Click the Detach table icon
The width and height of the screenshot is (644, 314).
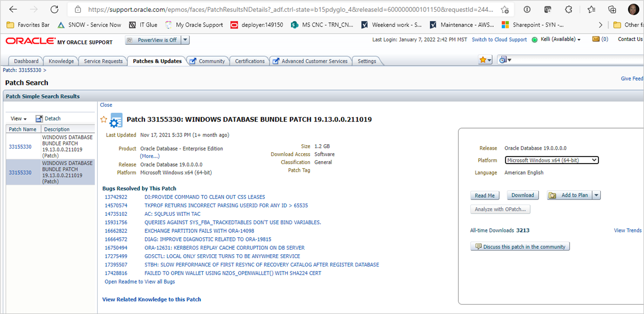pyautogui.click(x=39, y=119)
